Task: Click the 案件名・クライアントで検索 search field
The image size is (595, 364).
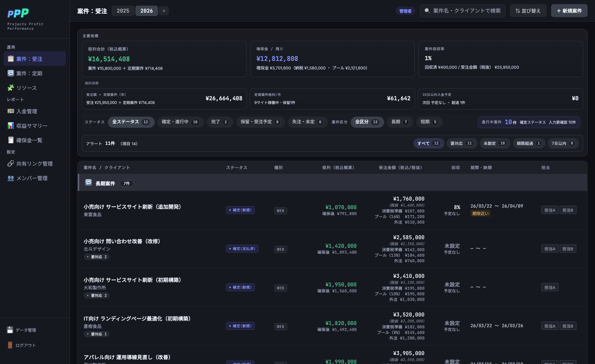Action: [463, 11]
